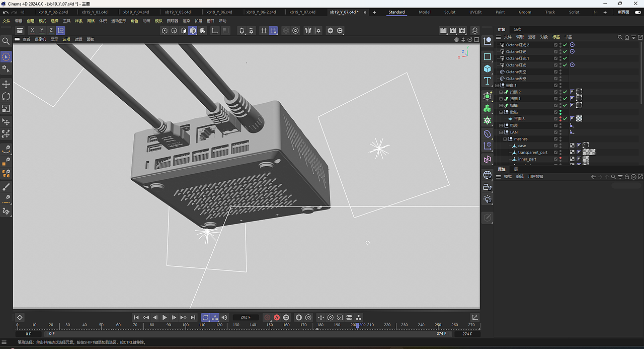This screenshot has width=644, height=349.
Task: Click the search magnifier in left toolbar
Action: (x=6, y=41)
